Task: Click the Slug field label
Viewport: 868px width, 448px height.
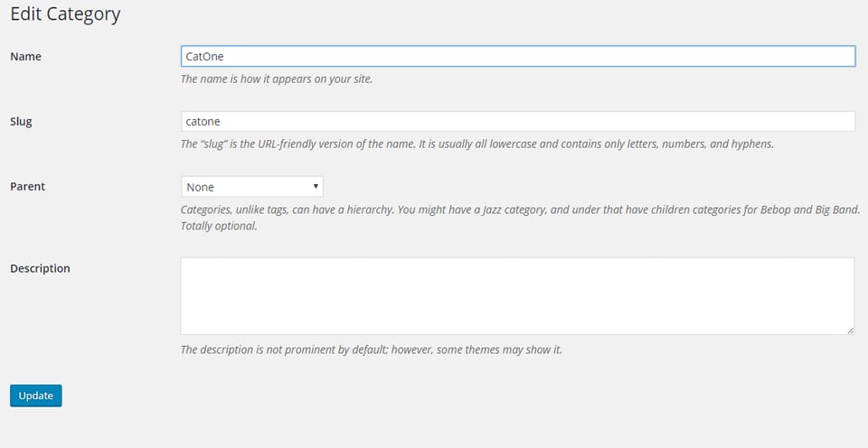Action: point(21,122)
